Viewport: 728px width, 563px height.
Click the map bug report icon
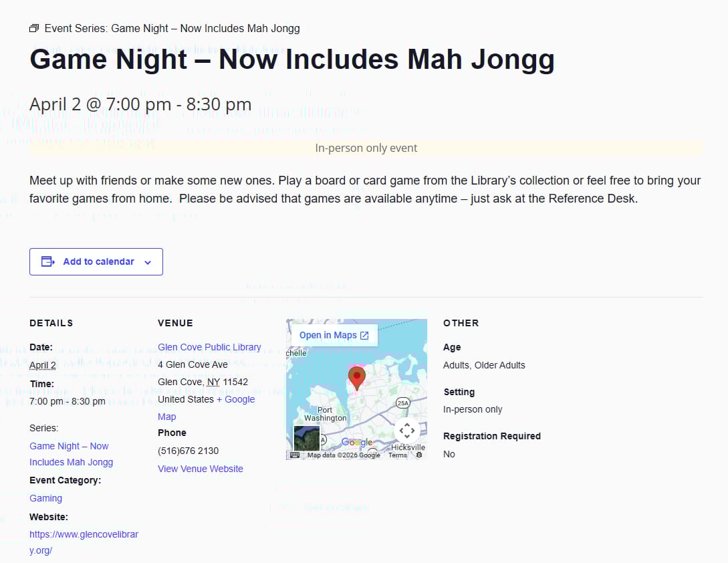419,455
